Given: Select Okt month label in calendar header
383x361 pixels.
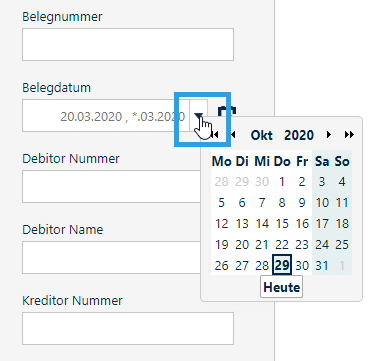Looking at the screenshot, I should (x=262, y=135).
